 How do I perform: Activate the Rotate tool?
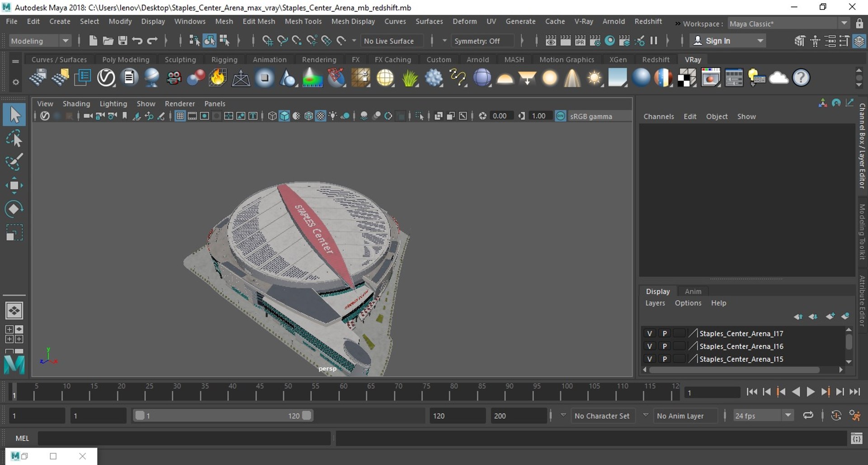[14, 209]
